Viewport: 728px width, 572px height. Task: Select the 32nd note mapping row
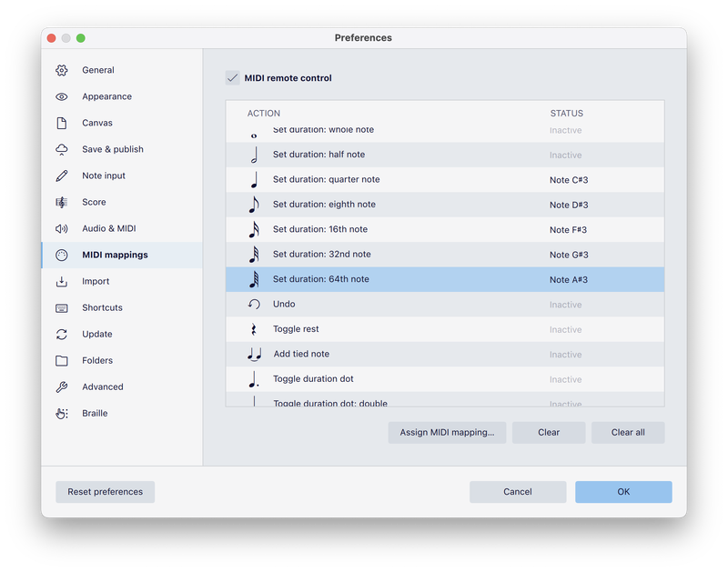click(x=409, y=255)
